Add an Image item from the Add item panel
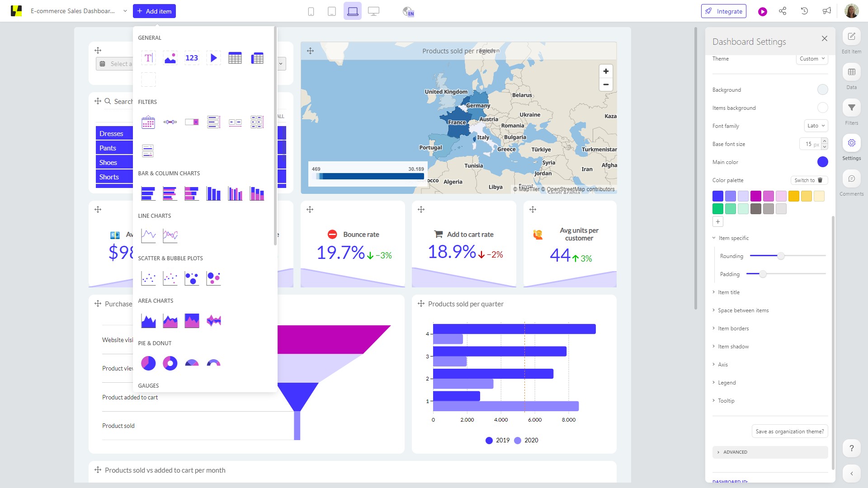The height and width of the screenshot is (488, 868). pyautogui.click(x=170, y=58)
